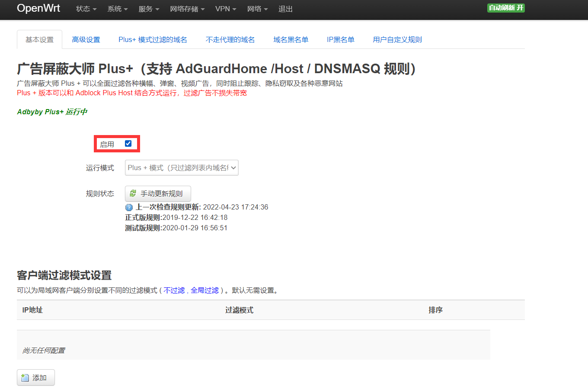This screenshot has width=588, height=390.
Task: Expand the 状态 menu
Action: pos(86,9)
